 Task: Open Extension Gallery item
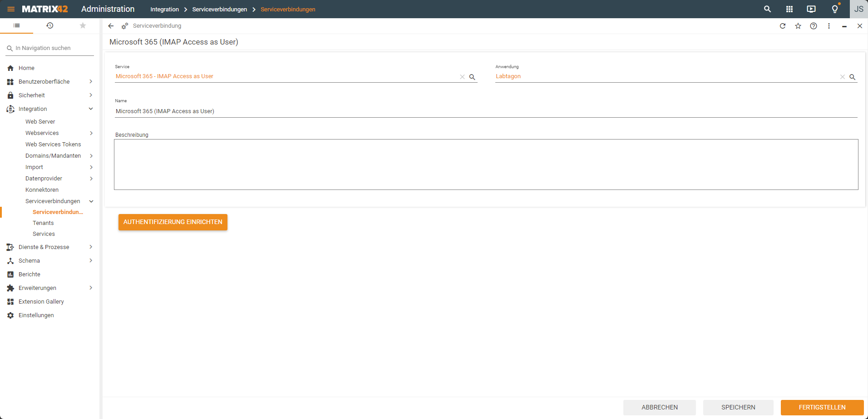(41, 302)
